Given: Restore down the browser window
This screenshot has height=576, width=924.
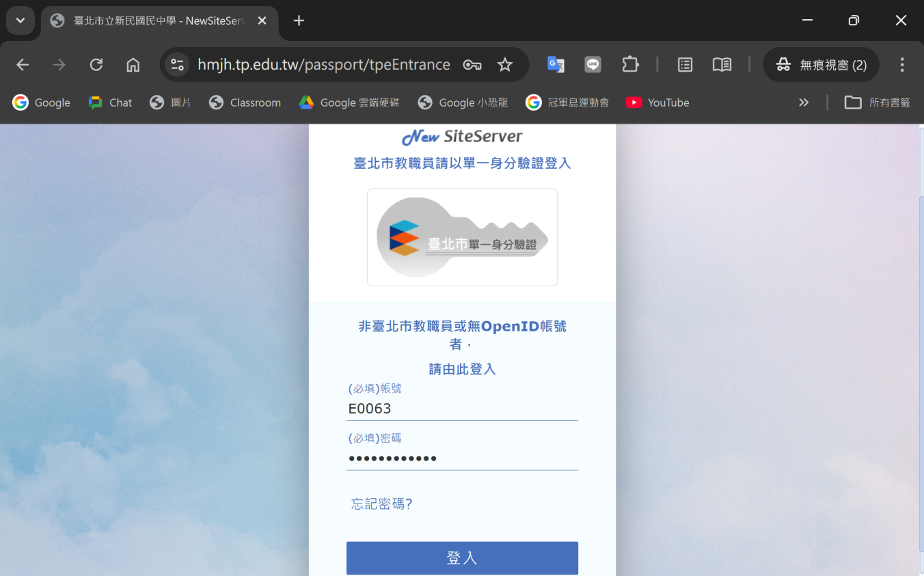Looking at the screenshot, I should coord(854,20).
